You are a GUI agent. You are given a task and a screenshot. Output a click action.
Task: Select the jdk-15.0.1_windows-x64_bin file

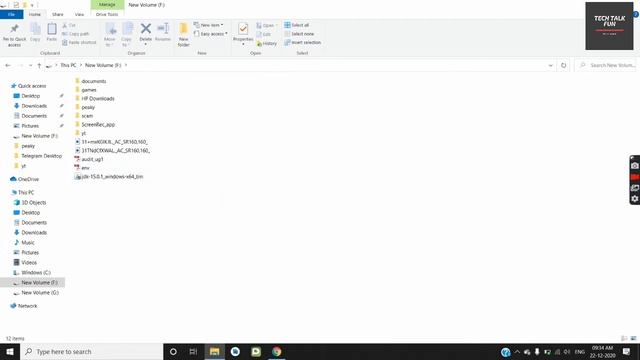pyautogui.click(x=109, y=177)
